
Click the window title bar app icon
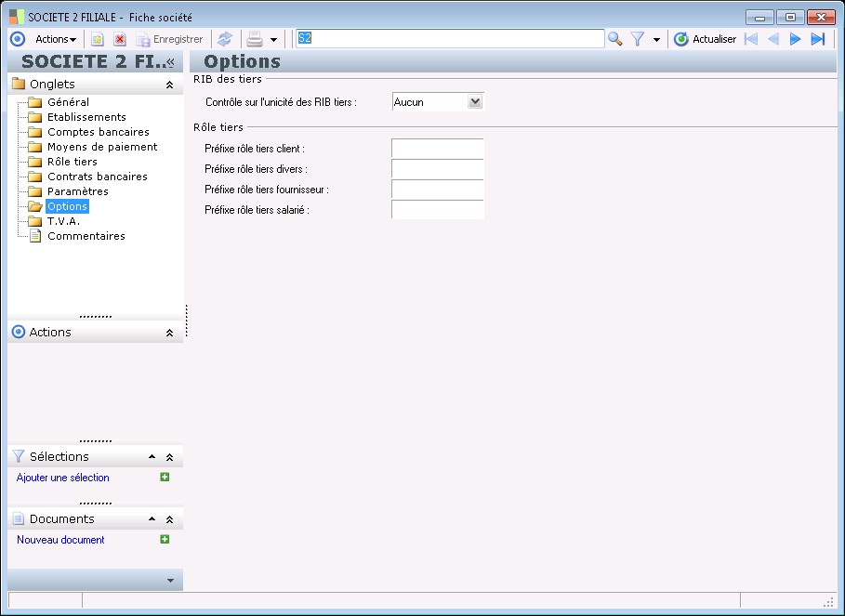pos(17,17)
